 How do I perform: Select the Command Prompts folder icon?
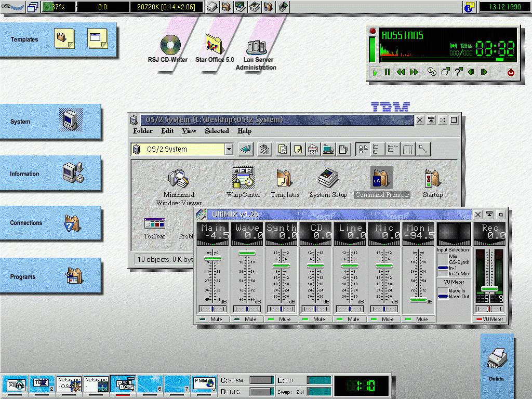pyautogui.click(x=382, y=178)
